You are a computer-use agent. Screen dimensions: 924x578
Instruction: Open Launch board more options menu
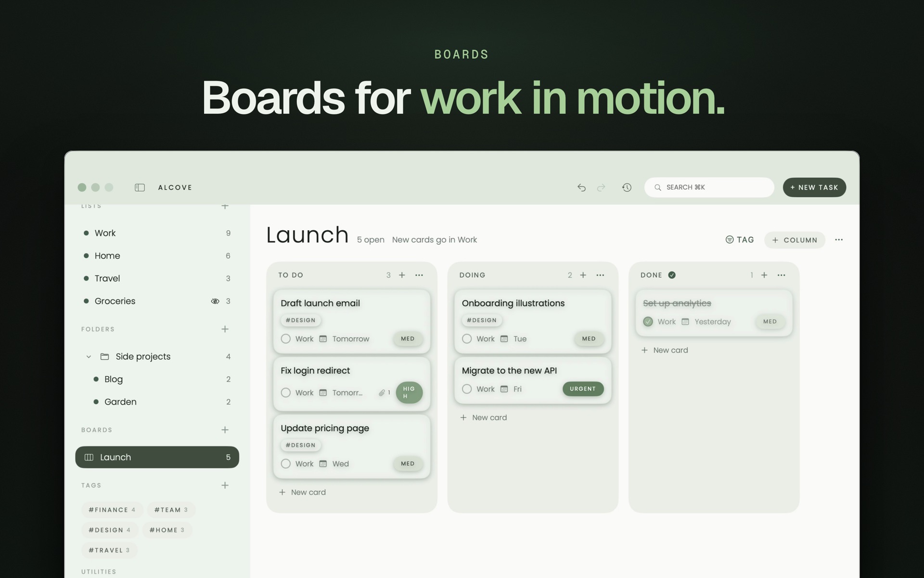(x=839, y=240)
